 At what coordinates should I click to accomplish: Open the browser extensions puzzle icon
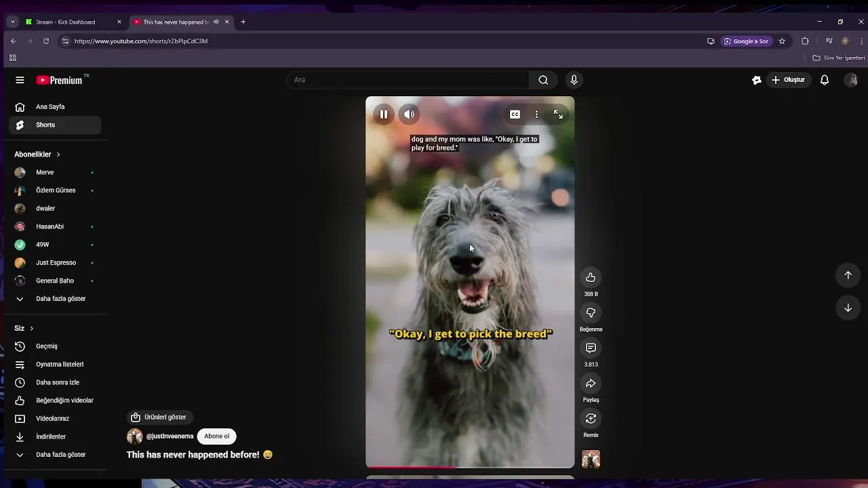point(805,41)
